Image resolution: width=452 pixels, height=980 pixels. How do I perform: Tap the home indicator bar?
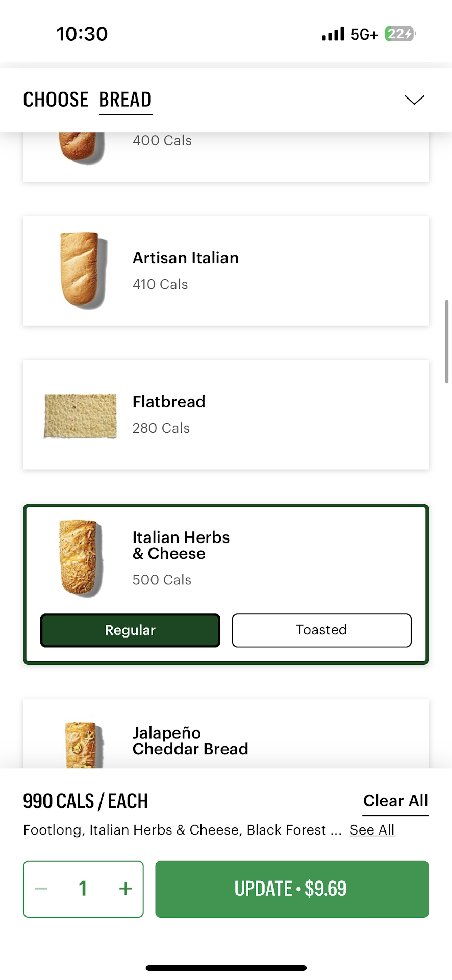tap(226, 968)
